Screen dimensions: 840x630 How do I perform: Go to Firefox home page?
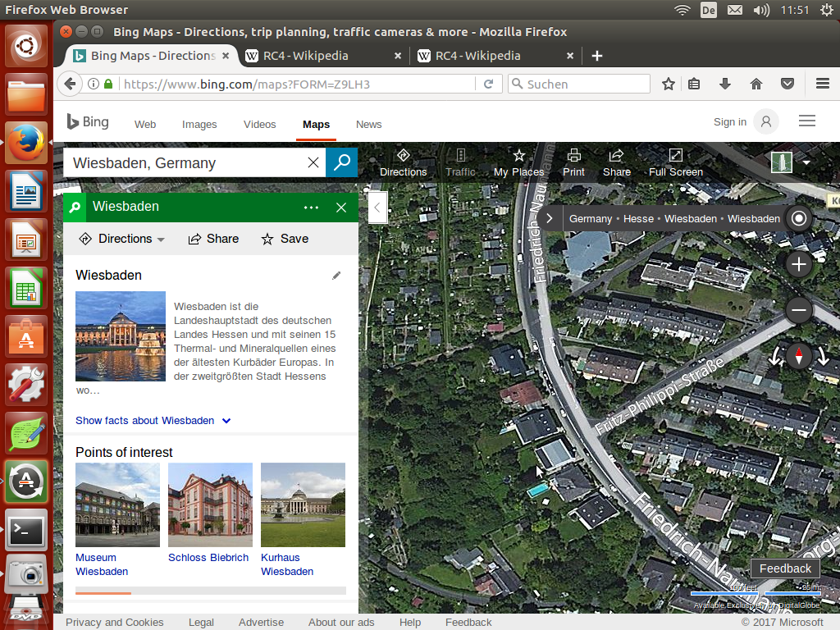(756, 84)
